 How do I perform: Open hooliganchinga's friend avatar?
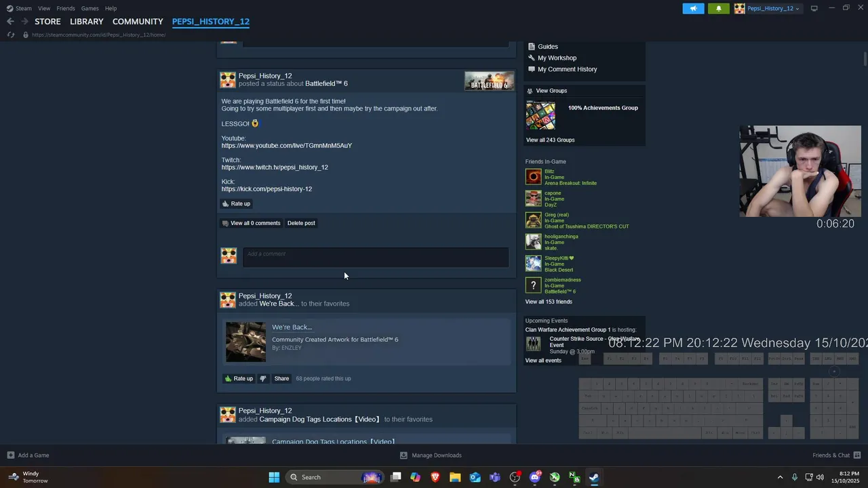[x=534, y=242]
